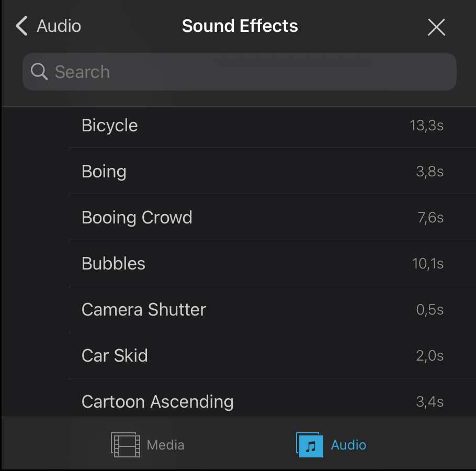Select the Boing sound effect
Viewport: 476px width, 471px height.
tap(272, 171)
